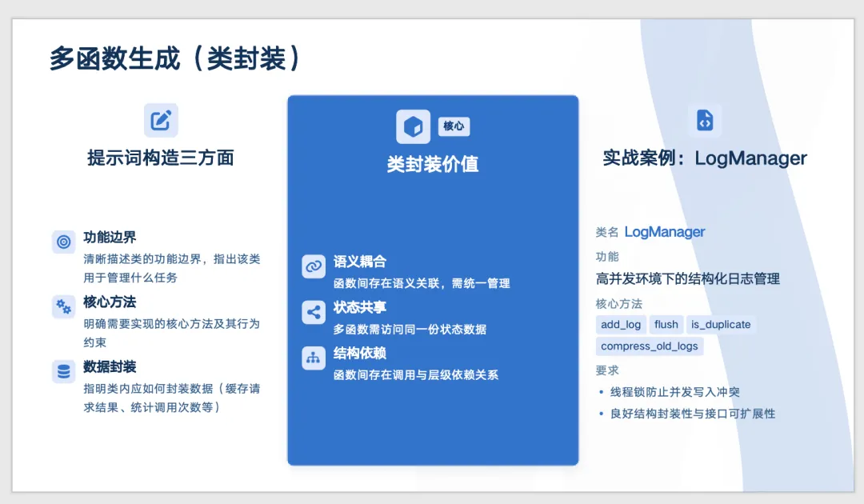Click the 核心方法 subheading in left column
The image size is (864, 504).
tap(110, 302)
